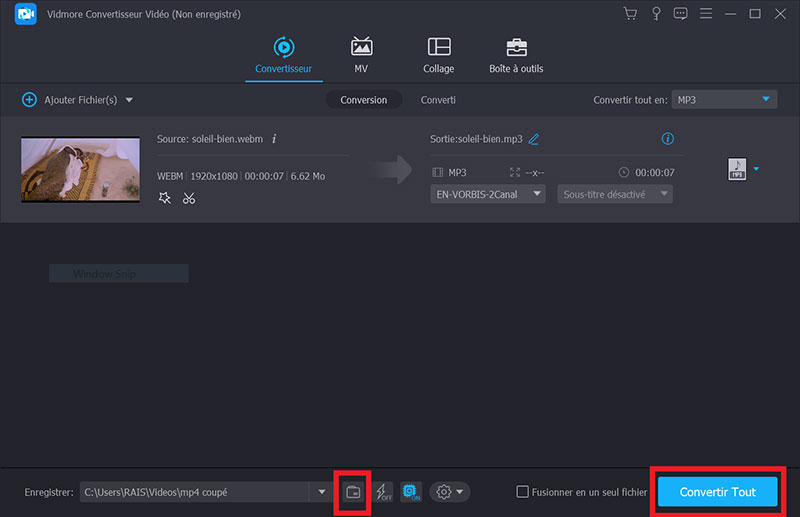Screen dimensions: 800x517
Task: Open the output folder icon
Action: click(x=353, y=492)
